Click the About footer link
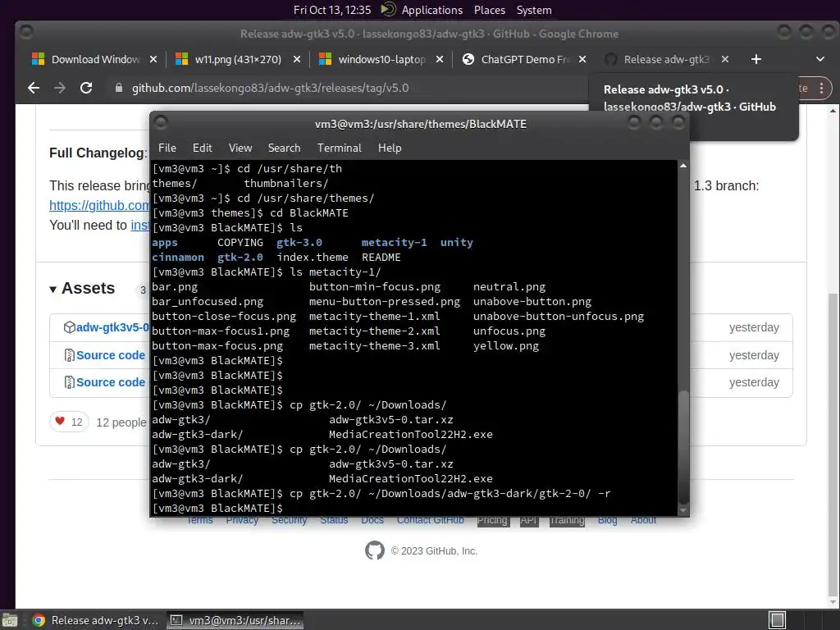840x630 pixels. click(643, 520)
